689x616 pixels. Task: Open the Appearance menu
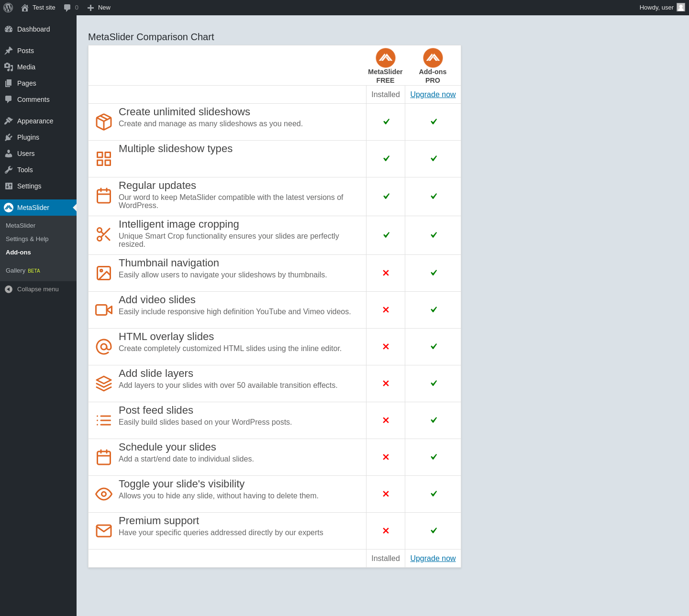point(38,121)
